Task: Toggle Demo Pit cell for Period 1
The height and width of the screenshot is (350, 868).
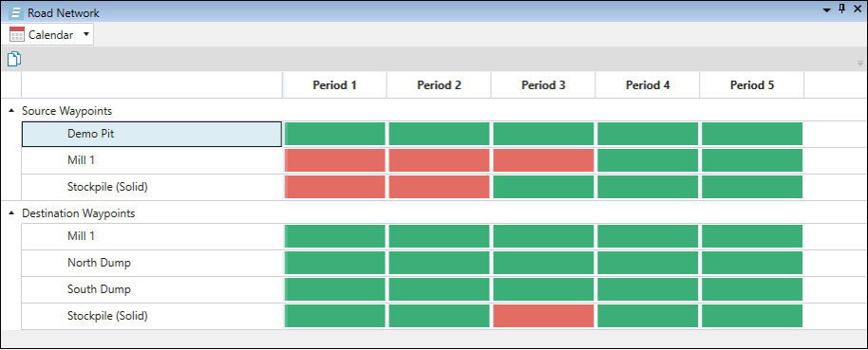Action: point(334,134)
